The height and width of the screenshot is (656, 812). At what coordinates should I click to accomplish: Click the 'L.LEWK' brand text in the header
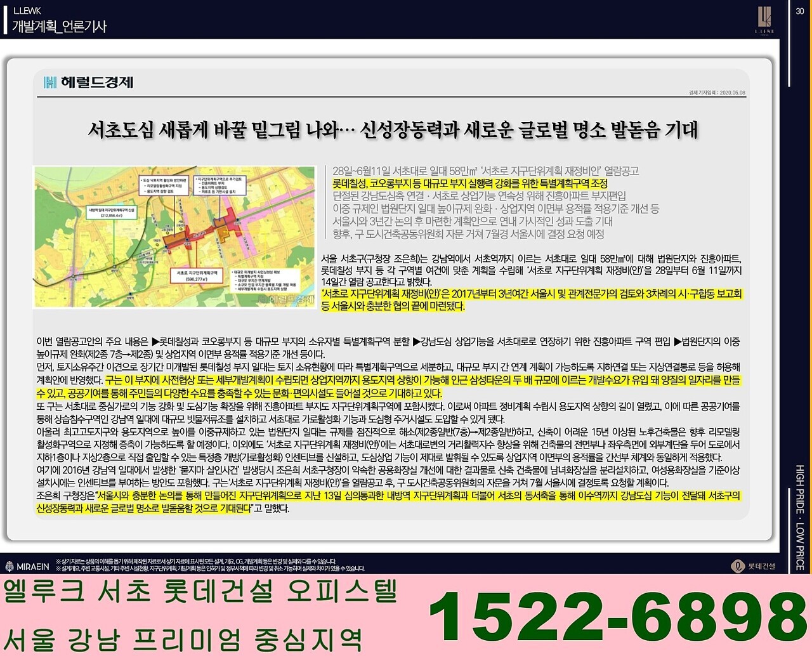tap(28, 11)
